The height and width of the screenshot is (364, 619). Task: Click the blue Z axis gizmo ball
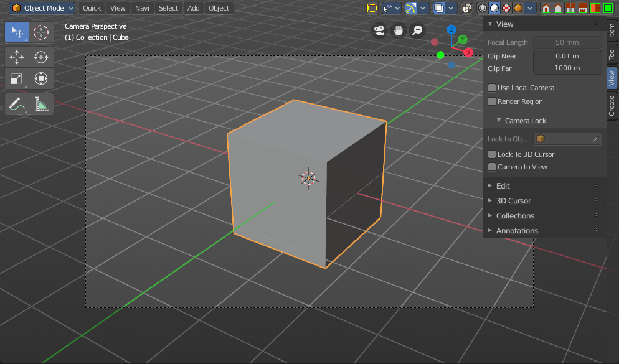pyautogui.click(x=451, y=30)
